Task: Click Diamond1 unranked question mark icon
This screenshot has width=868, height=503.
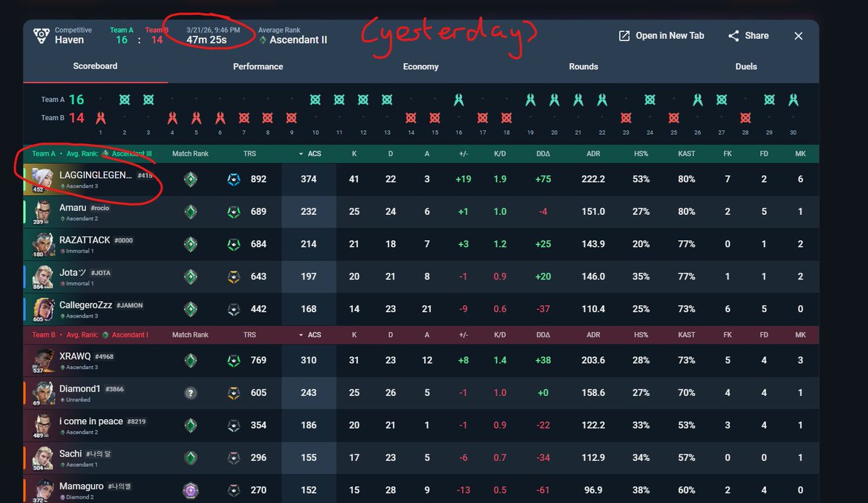Action: pyautogui.click(x=190, y=392)
